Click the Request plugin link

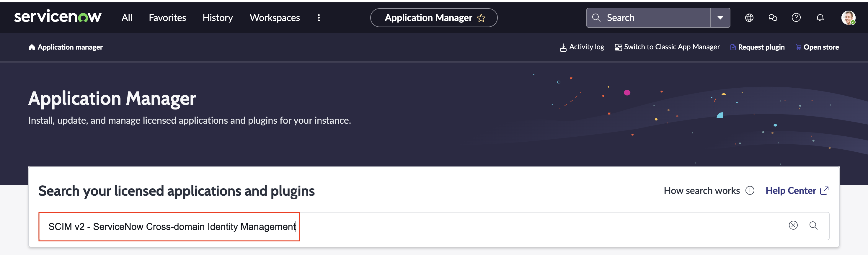(758, 47)
